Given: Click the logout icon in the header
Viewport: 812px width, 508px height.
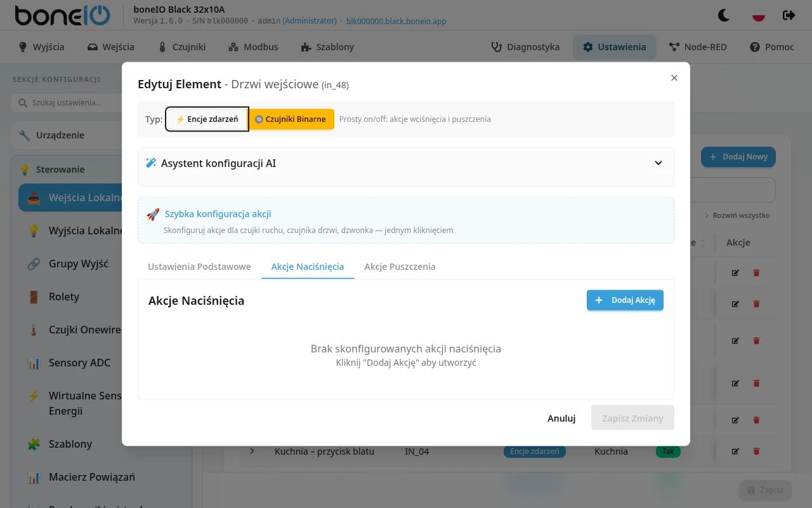Looking at the screenshot, I should (x=789, y=15).
